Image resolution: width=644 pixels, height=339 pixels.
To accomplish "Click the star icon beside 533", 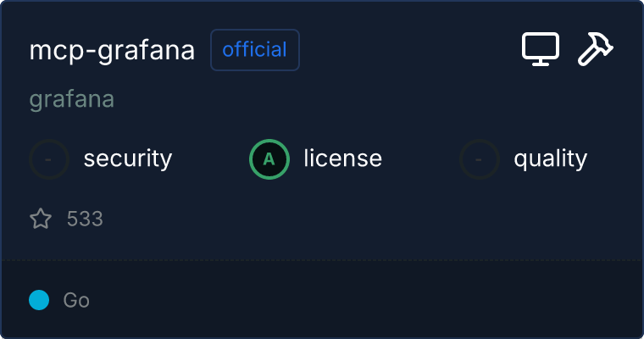I will (x=41, y=220).
